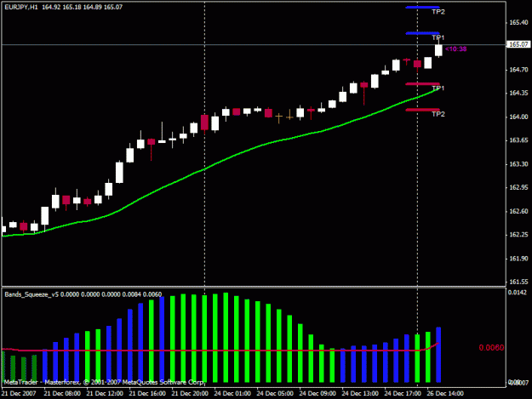Click the 164.35 price axis value

518,93
